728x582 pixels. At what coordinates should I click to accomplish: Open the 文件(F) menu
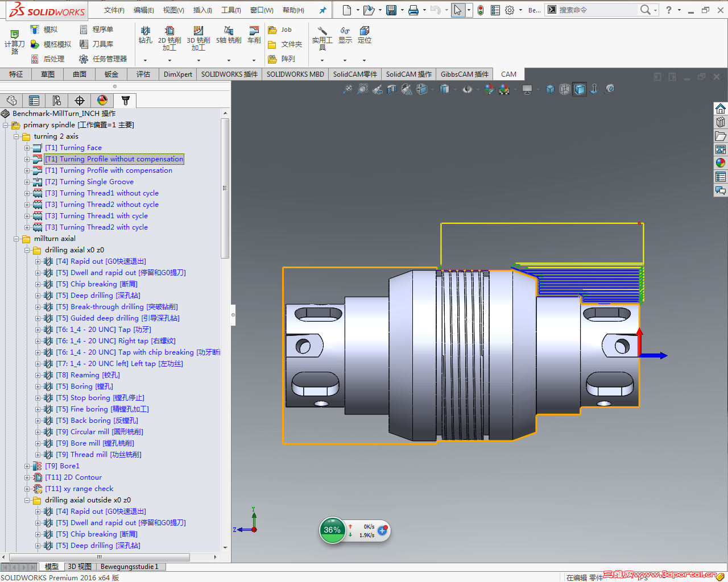pyautogui.click(x=114, y=10)
